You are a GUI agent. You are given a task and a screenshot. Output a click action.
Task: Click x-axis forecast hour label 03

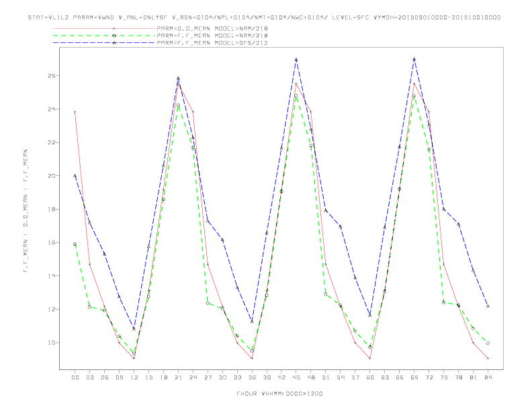89,377
